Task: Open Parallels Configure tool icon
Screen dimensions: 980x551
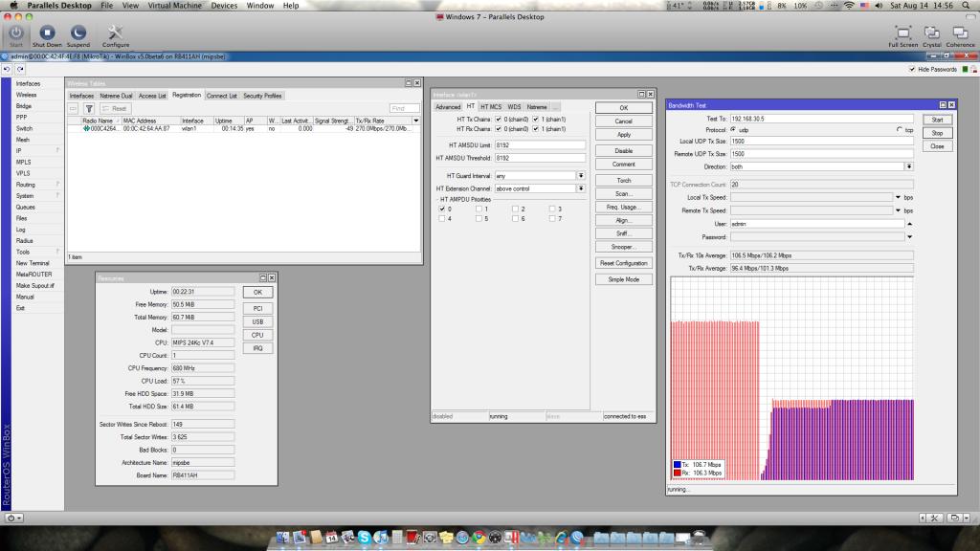Action: 116,33
